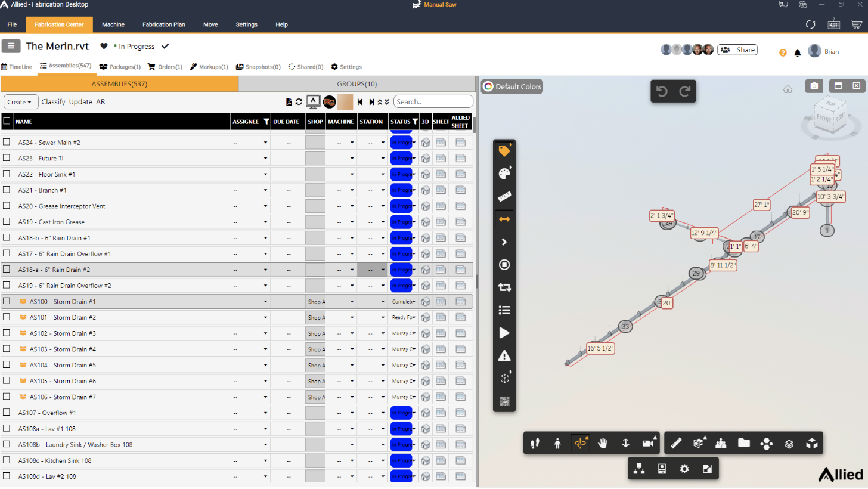
Task: Check the select-all checkbox in the NAME header
Action: click(x=8, y=122)
